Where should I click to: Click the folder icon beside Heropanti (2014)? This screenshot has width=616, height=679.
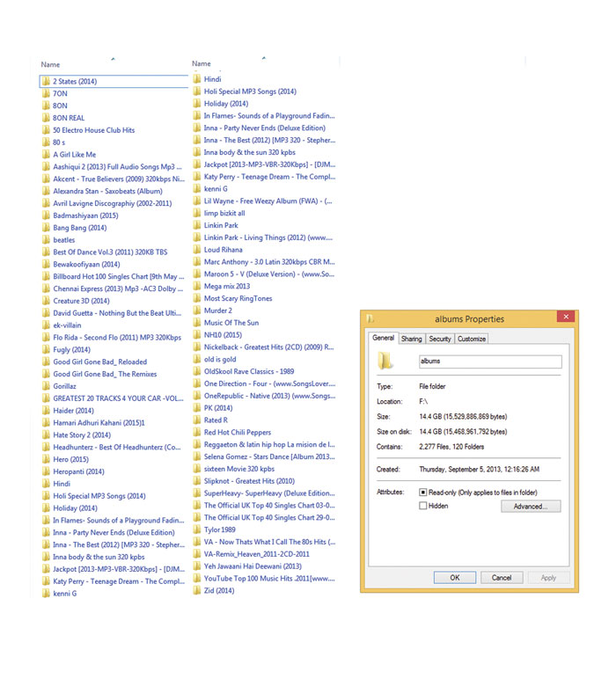click(x=46, y=471)
